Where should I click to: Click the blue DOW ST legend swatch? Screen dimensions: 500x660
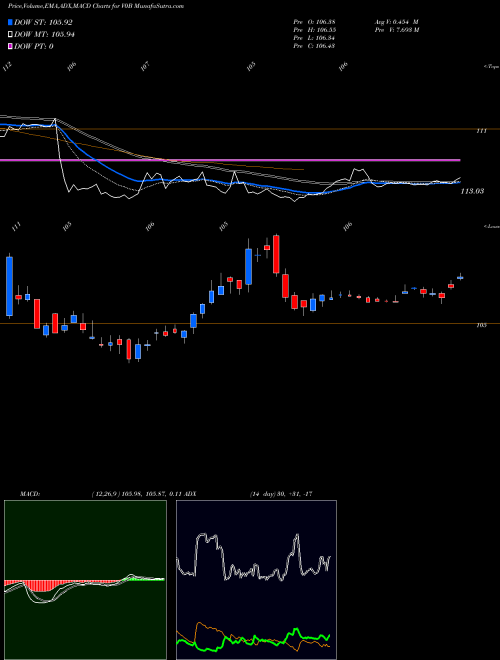pyautogui.click(x=11, y=22)
